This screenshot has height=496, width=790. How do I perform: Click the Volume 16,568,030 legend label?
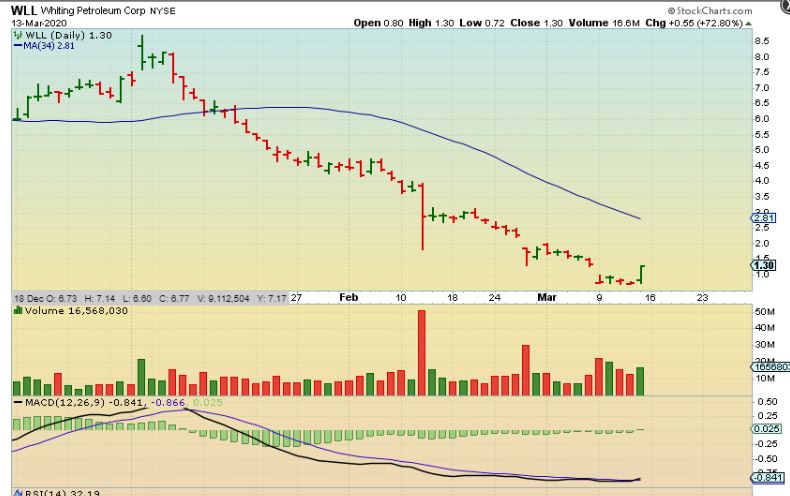click(77, 311)
